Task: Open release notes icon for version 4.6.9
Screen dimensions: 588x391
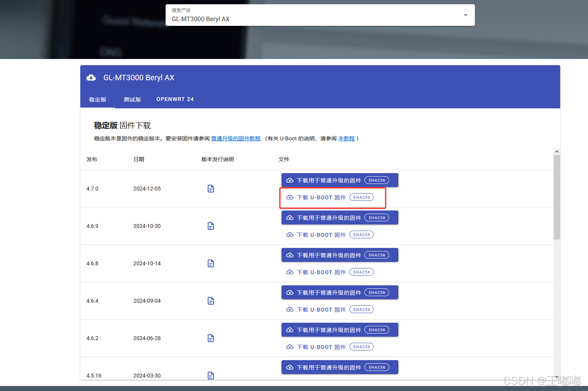Action: pyautogui.click(x=211, y=226)
